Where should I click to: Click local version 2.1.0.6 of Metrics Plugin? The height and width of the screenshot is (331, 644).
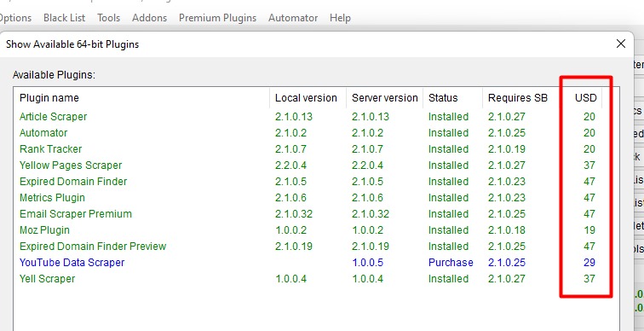coord(290,198)
